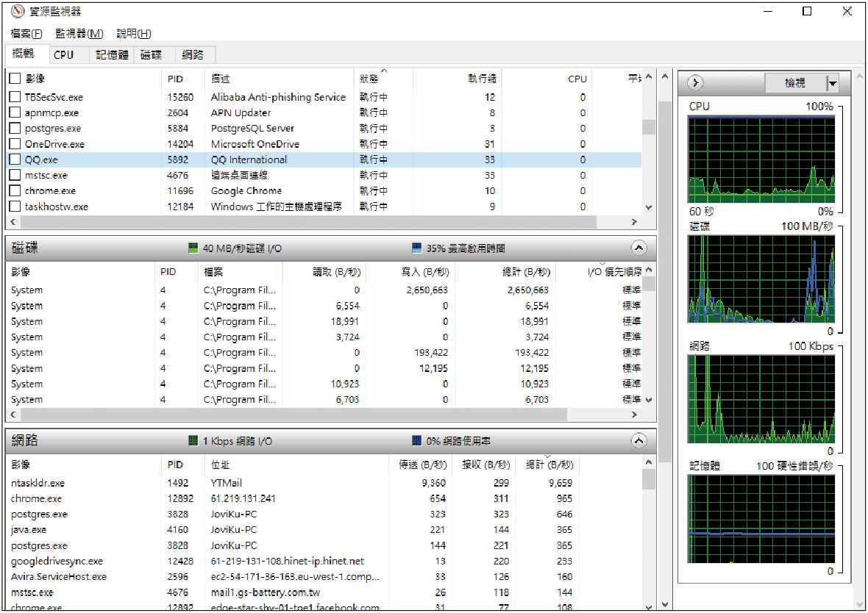Sort processes by 狀態 column header
This screenshot has height=613, width=868.
pyautogui.click(x=383, y=79)
